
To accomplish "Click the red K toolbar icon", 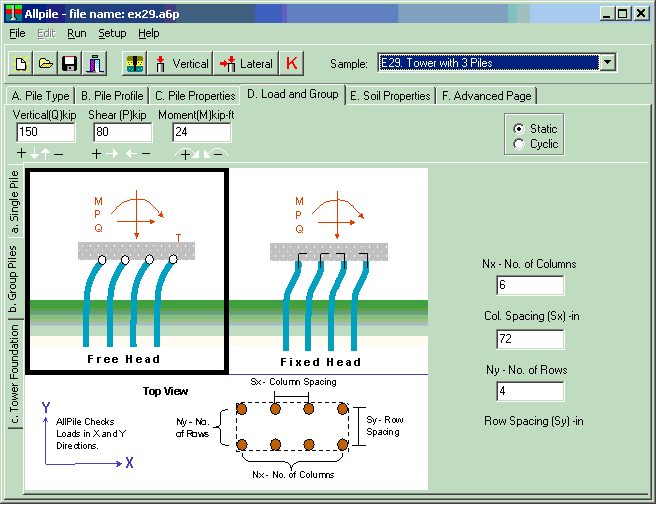I will 292,64.
